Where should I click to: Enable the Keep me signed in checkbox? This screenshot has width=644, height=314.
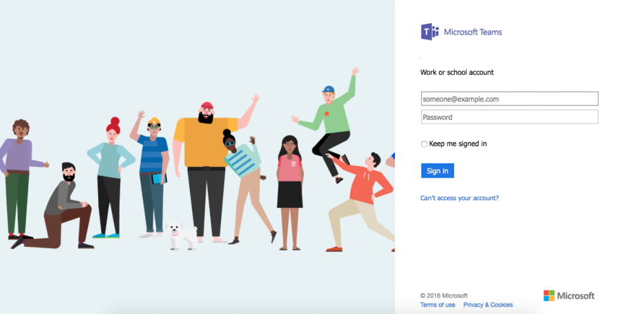click(x=425, y=144)
